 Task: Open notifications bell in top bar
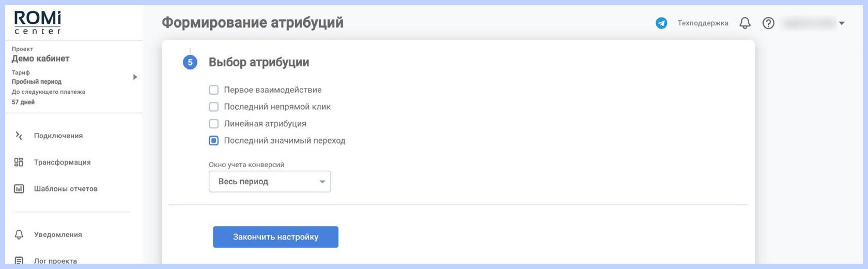click(x=745, y=23)
